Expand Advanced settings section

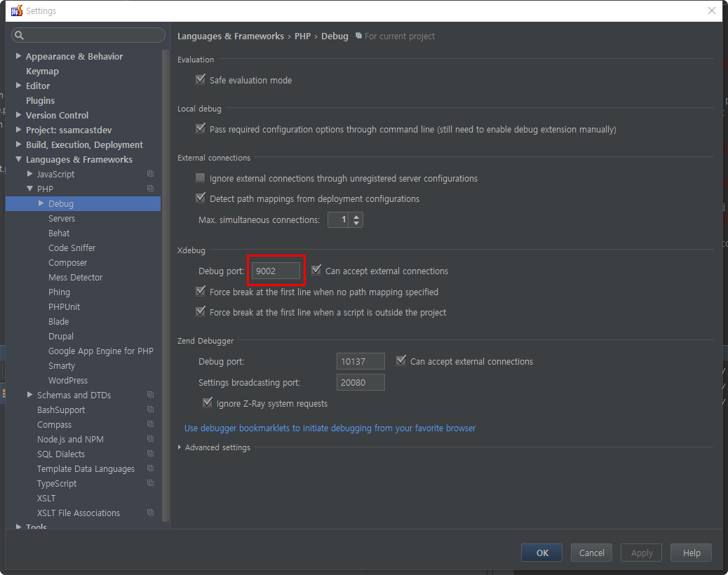pyautogui.click(x=180, y=447)
